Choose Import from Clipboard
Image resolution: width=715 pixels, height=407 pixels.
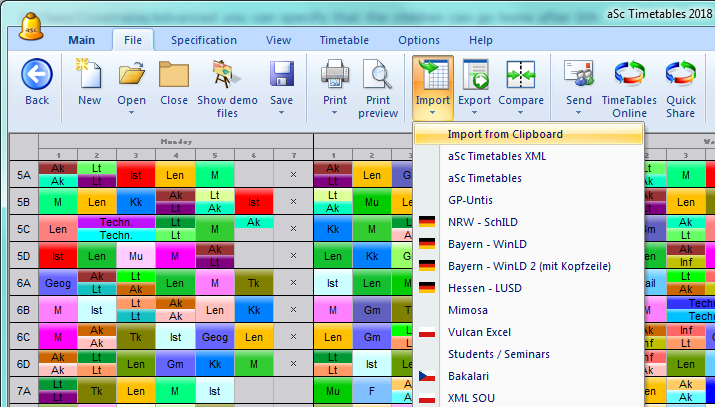tap(528, 134)
